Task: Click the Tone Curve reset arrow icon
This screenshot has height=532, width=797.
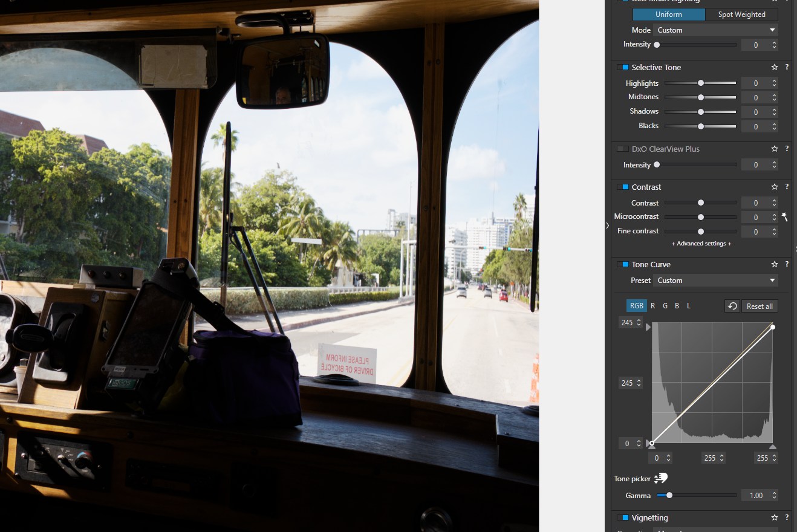Action: (732, 306)
